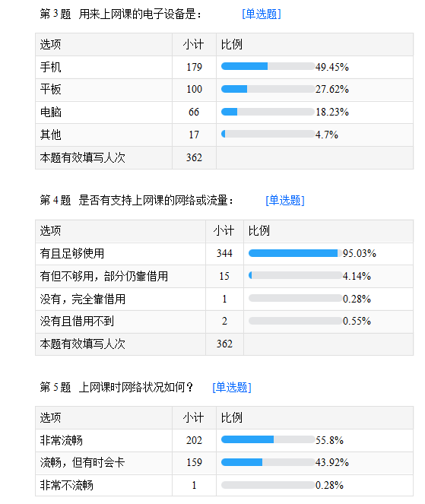Select the 手机 option cell

[103, 67]
